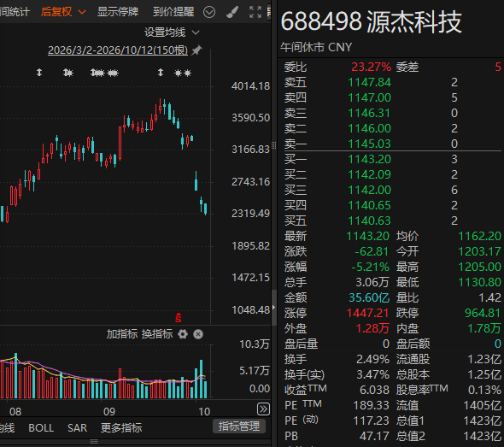Click the date range 2026/3/2-2026/10/12 link
This screenshot has height=447, width=504.
click(x=118, y=50)
